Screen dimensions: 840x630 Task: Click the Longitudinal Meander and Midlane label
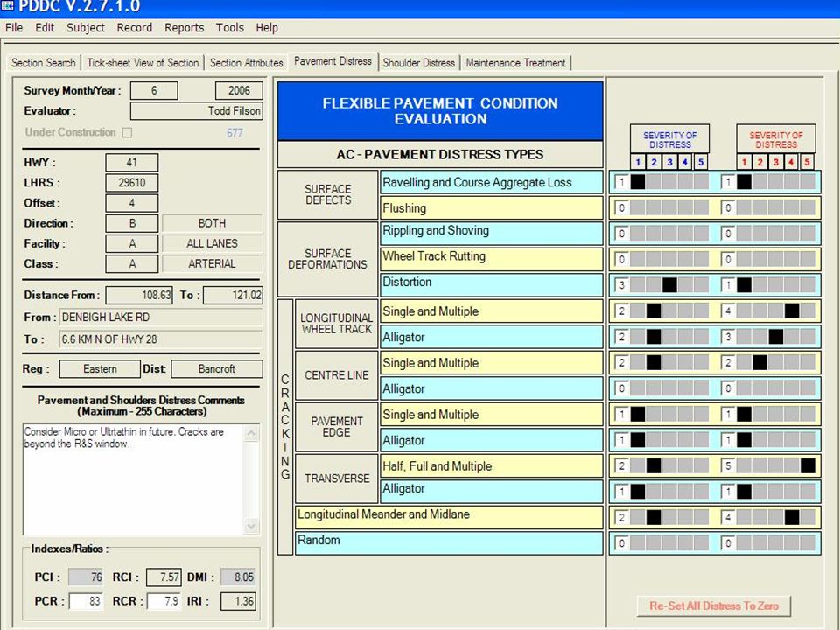(x=449, y=517)
